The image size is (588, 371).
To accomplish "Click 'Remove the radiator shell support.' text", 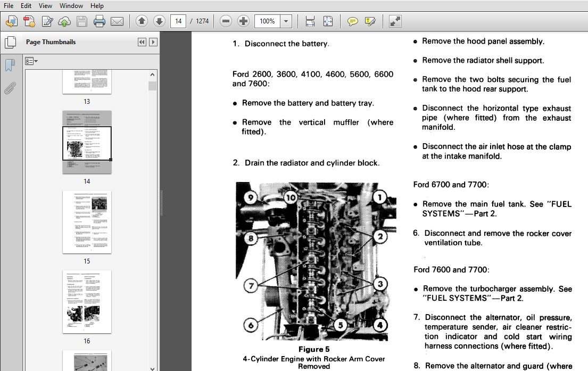I will (x=483, y=60).
